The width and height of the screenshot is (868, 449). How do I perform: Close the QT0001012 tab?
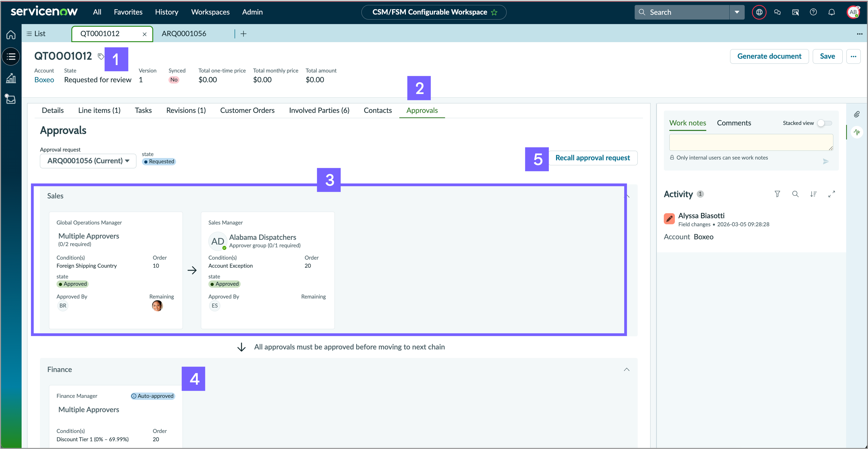point(145,34)
